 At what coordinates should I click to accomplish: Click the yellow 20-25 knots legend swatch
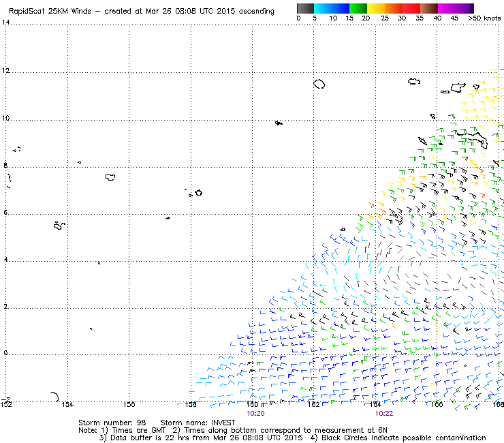tap(376, 8)
